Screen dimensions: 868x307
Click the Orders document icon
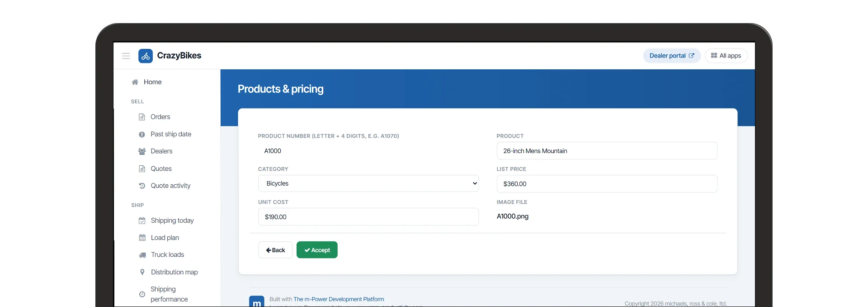(142, 117)
